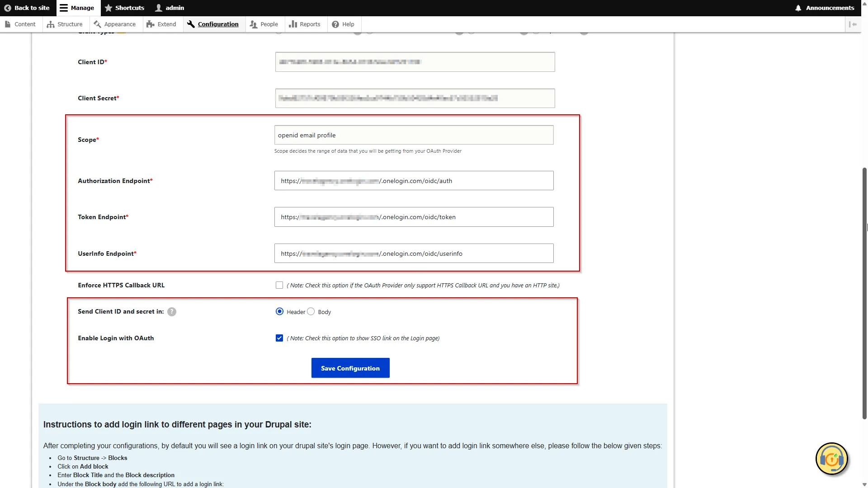Focus the Client Secret input field
Screen dimensions: 868x488
[x=415, y=98]
